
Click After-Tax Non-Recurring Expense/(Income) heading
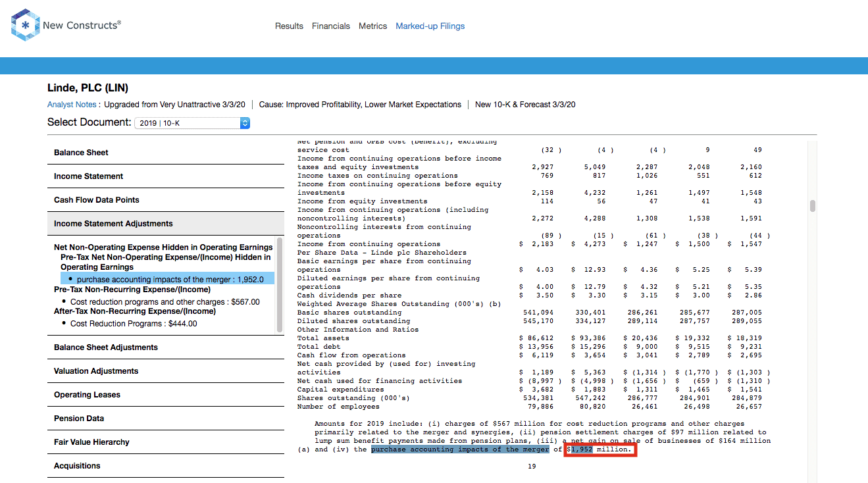click(x=135, y=311)
